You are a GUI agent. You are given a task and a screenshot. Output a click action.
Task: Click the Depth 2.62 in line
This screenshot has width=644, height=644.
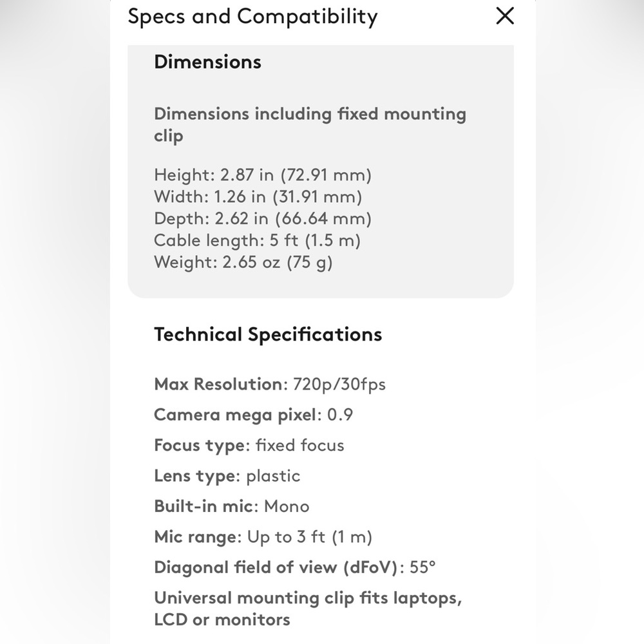pyautogui.click(x=263, y=218)
